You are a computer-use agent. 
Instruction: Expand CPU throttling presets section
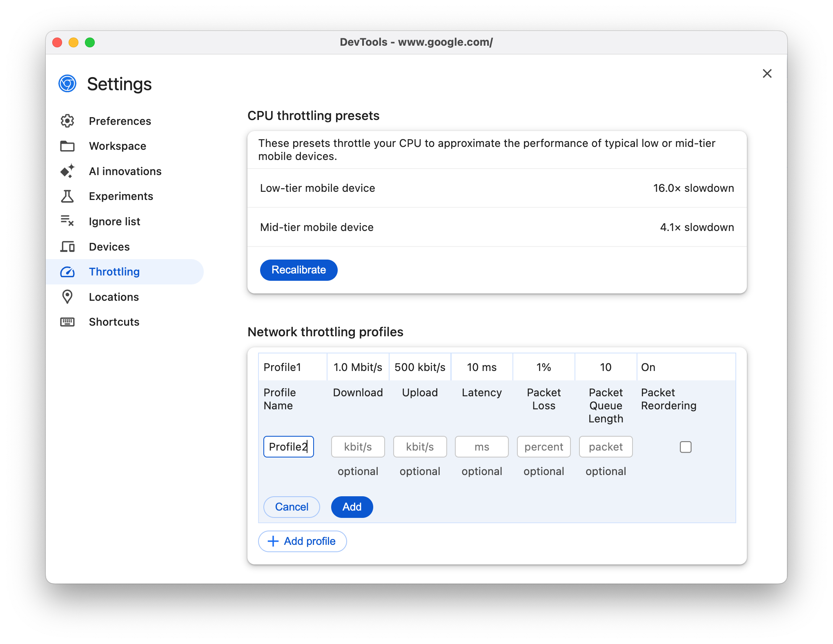pos(314,115)
